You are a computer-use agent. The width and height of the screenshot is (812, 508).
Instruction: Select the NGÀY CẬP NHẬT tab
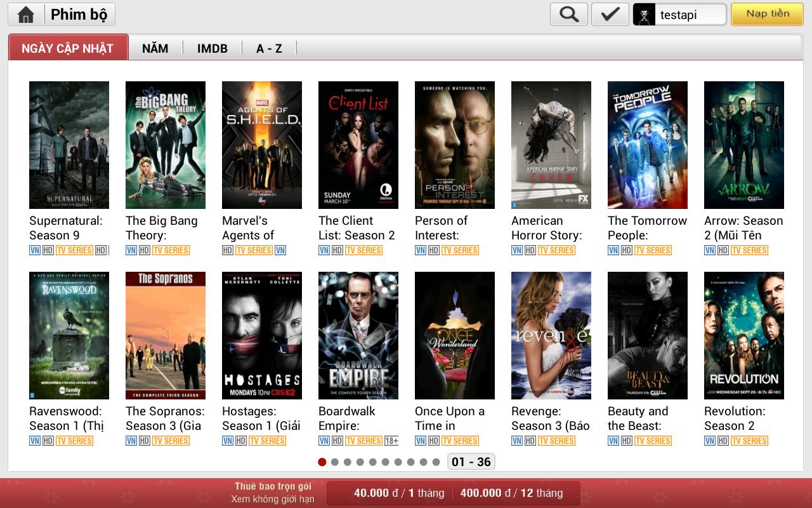(68, 48)
